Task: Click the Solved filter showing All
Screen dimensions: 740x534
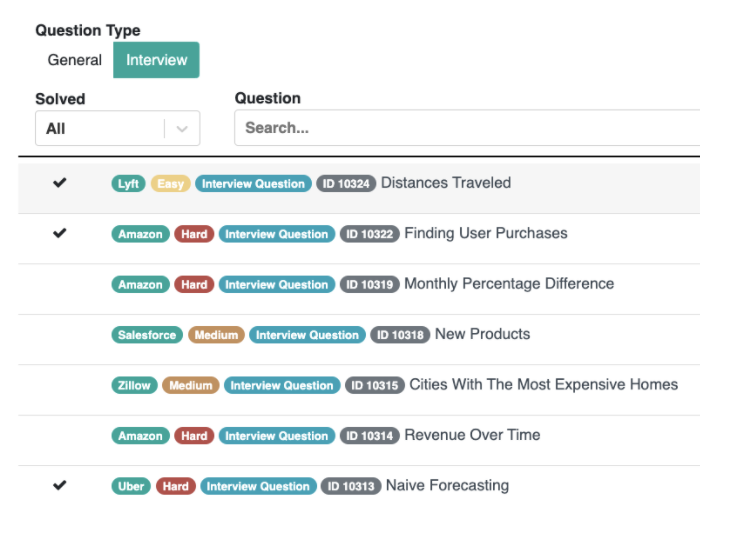Action: (100, 128)
